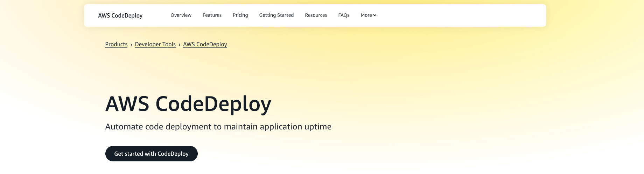This screenshot has height=174, width=644.
Task: Go to the Features tab
Action: [212, 15]
